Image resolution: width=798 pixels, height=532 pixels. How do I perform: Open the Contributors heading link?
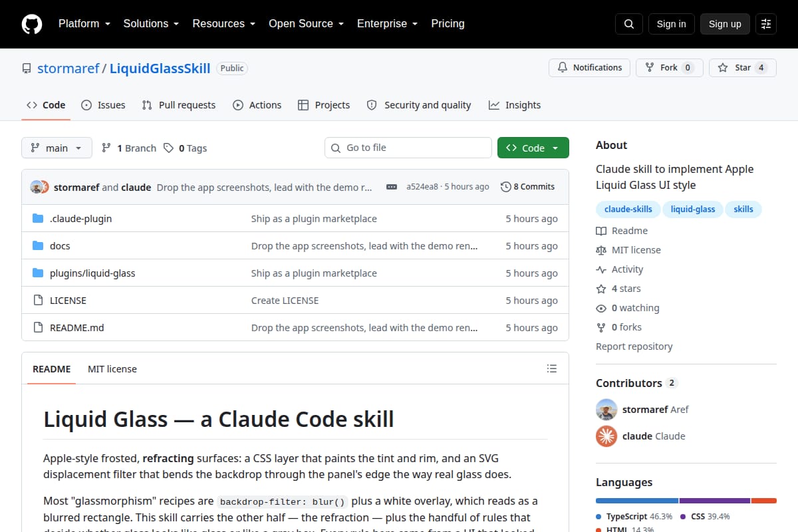click(636, 383)
